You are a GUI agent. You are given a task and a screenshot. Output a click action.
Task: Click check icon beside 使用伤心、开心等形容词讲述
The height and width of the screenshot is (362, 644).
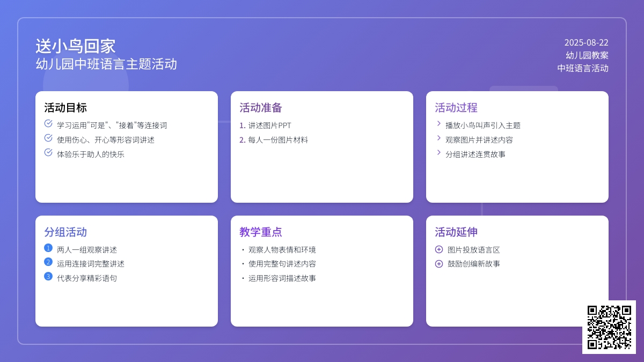pos(48,138)
